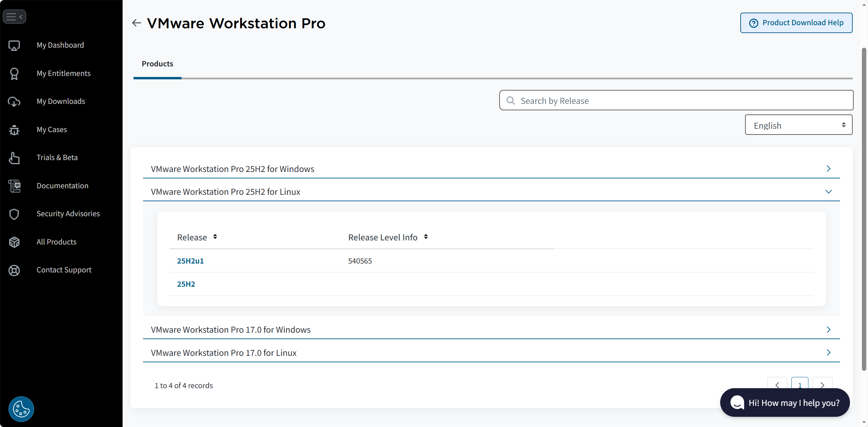
Task: Click the My Downloads cloud icon
Action: (14, 101)
